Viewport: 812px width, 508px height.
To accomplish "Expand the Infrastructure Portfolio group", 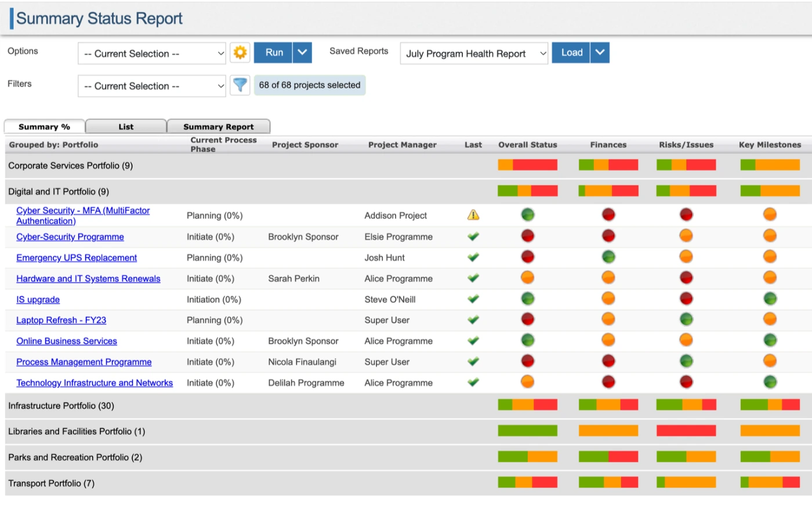I will click(61, 406).
